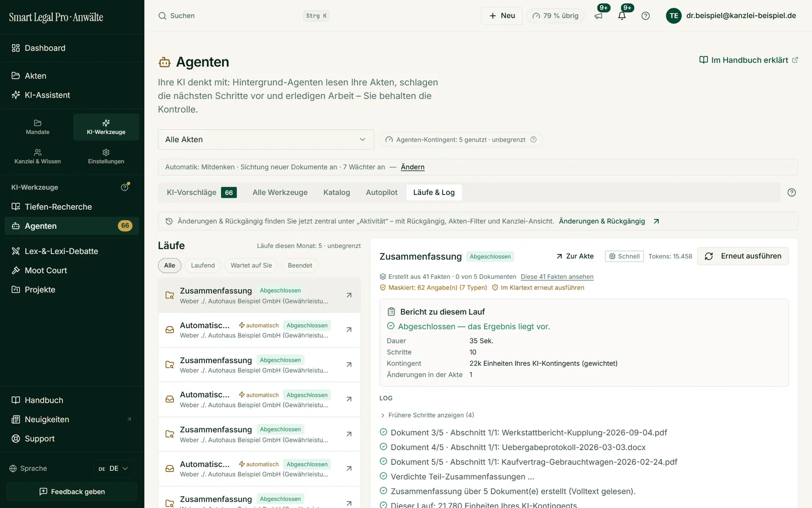Open Einstellungen gear in sidebar
The width and height of the screenshot is (812, 508).
[x=106, y=156]
